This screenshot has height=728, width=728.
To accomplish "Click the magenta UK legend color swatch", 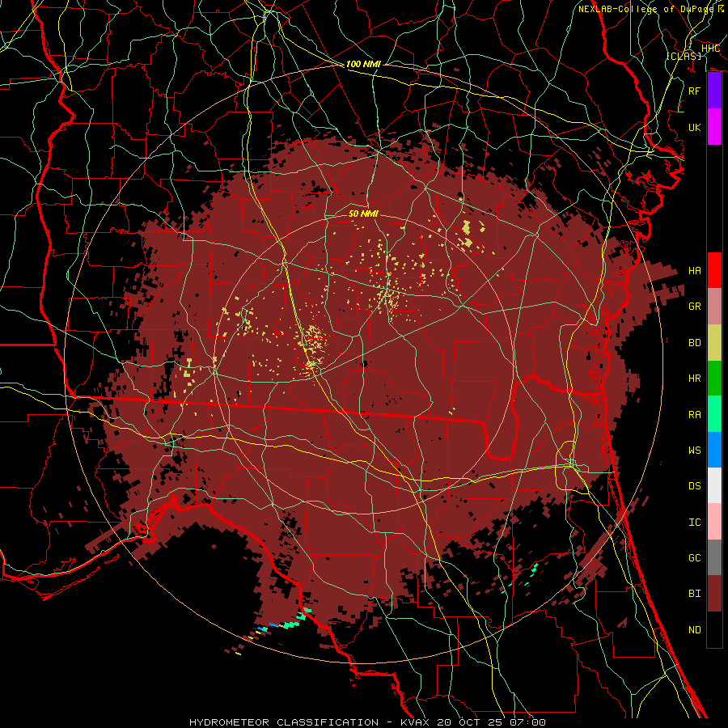I will point(714,127).
